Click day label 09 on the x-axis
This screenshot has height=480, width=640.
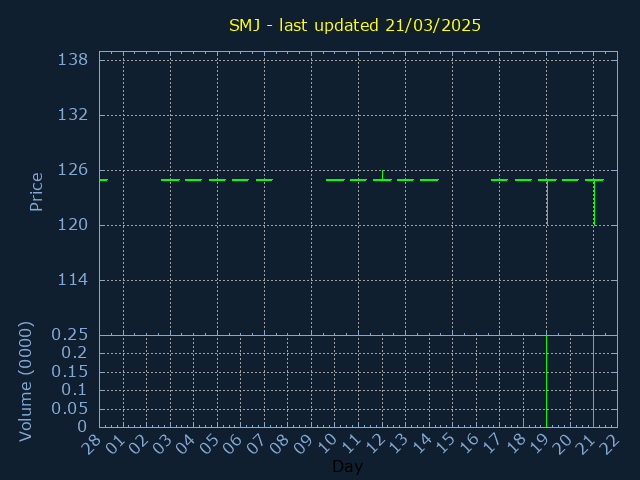[x=303, y=443]
